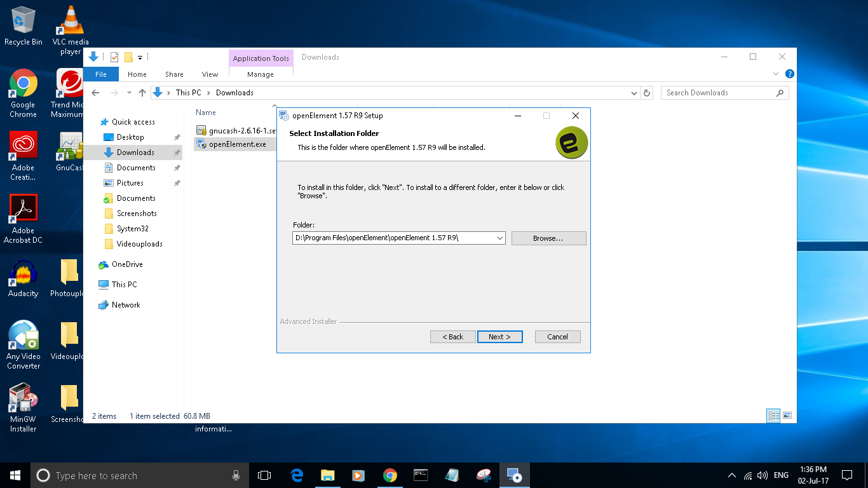
Task: Open the File tab in Explorer
Action: click(101, 74)
